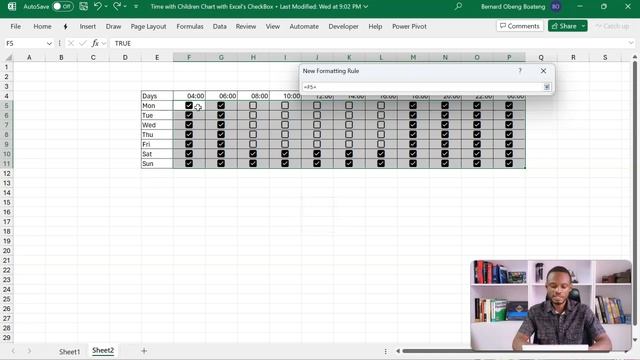The height and width of the screenshot is (360, 640).
Task: Open the Power Pivot tab
Action: click(409, 26)
